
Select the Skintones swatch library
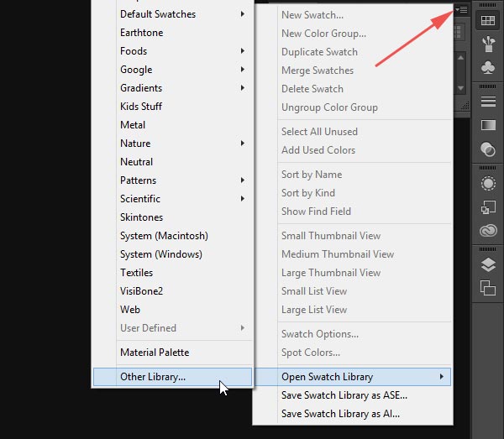141,217
